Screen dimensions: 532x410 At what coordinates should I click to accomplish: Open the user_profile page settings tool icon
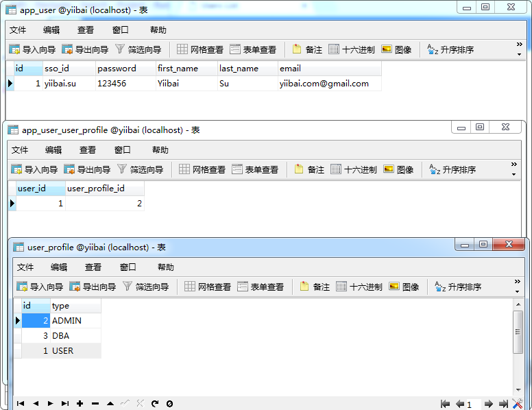518,404
